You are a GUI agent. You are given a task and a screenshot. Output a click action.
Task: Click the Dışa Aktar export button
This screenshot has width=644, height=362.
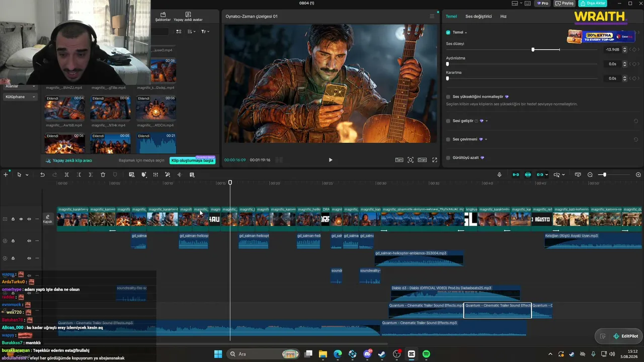coord(593,3)
